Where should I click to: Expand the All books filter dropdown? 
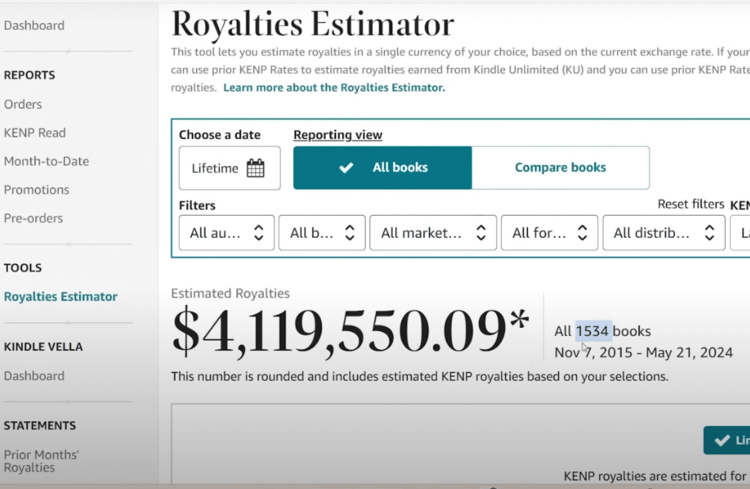pos(321,233)
